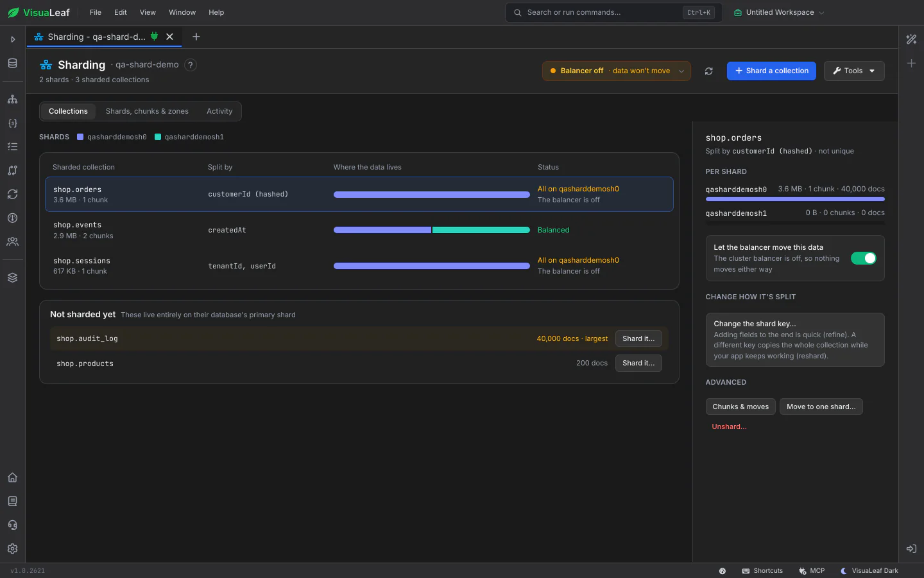Open the sharding hierarchy sidebar icon

coord(12,99)
